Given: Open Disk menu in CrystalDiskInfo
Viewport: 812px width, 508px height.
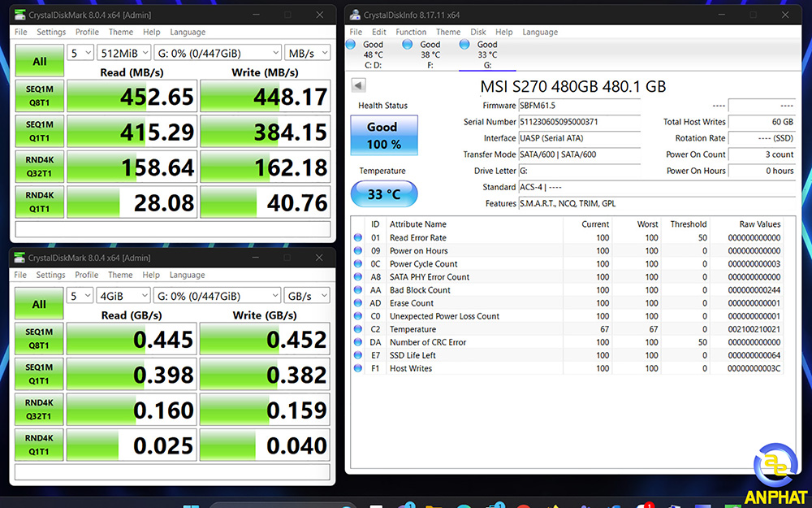Looking at the screenshot, I should click(x=478, y=32).
